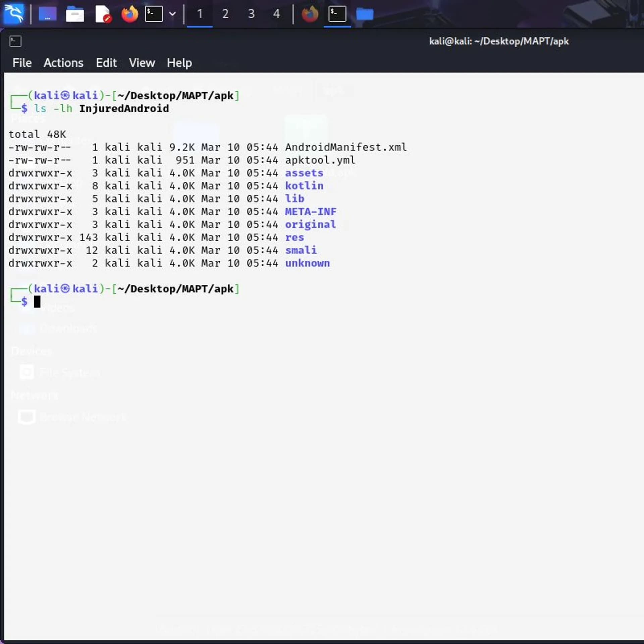The height and width of the screenshot is (644, 644).
Task: Switch to workspace 2
Action: 225,14
